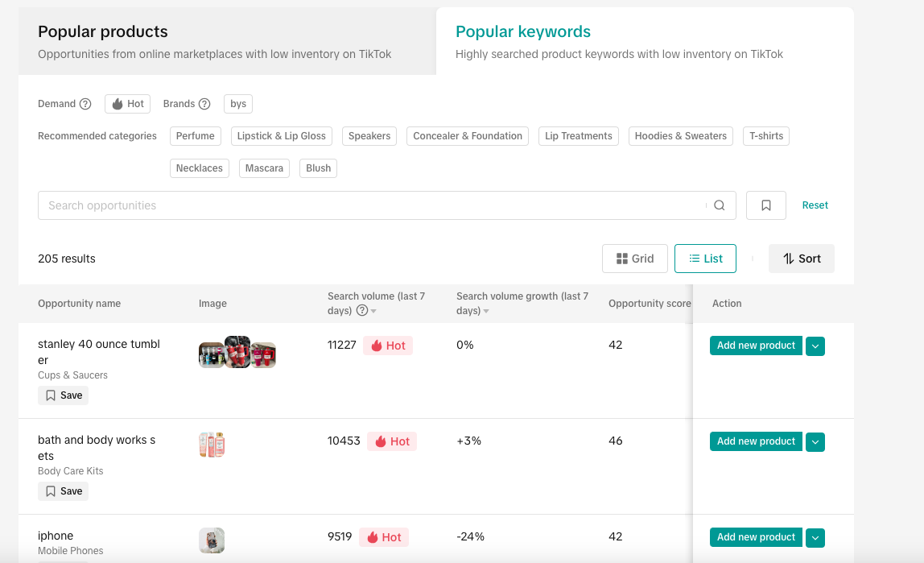The image size is (924, 563).
Task: Toggle the Hot demand filter
Action: (127, 104)
